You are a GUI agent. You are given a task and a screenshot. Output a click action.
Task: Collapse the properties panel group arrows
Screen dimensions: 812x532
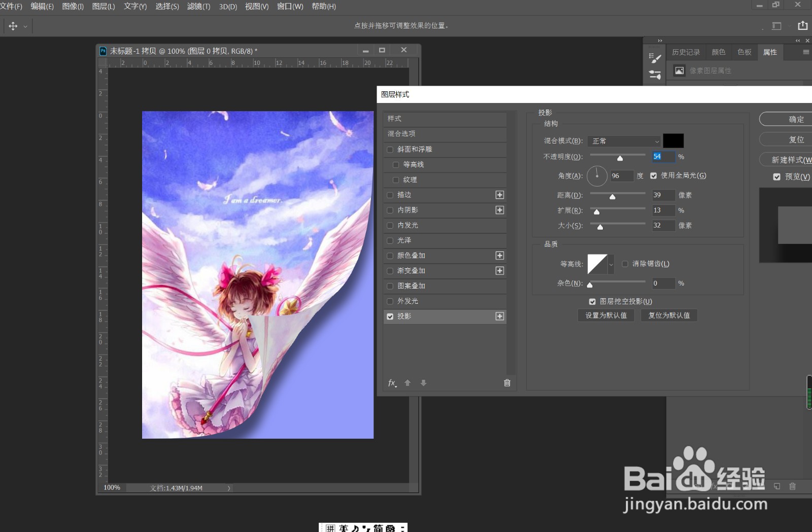point(798,41)
